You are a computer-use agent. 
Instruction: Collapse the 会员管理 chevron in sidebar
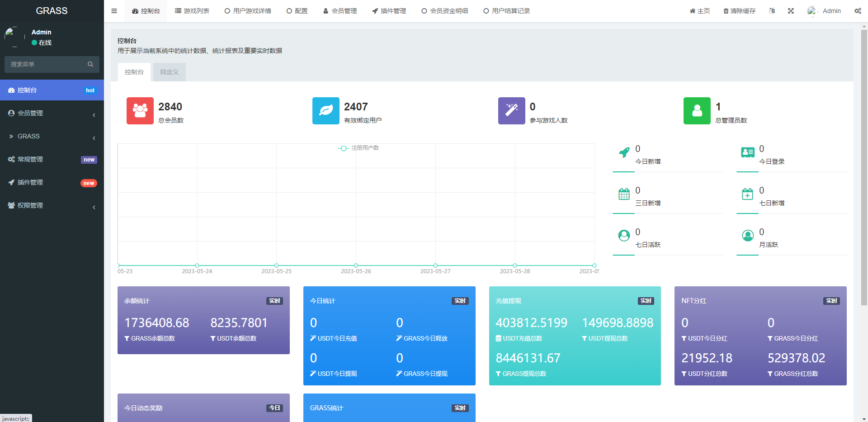pos(94,115)
